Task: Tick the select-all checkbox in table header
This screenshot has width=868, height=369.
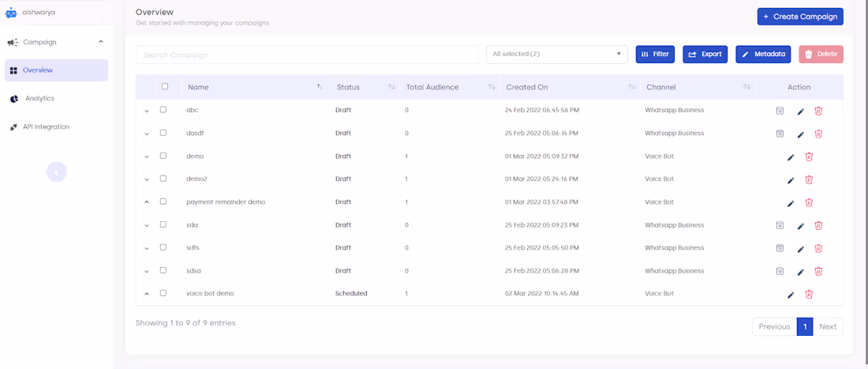Action: (165, 87)
